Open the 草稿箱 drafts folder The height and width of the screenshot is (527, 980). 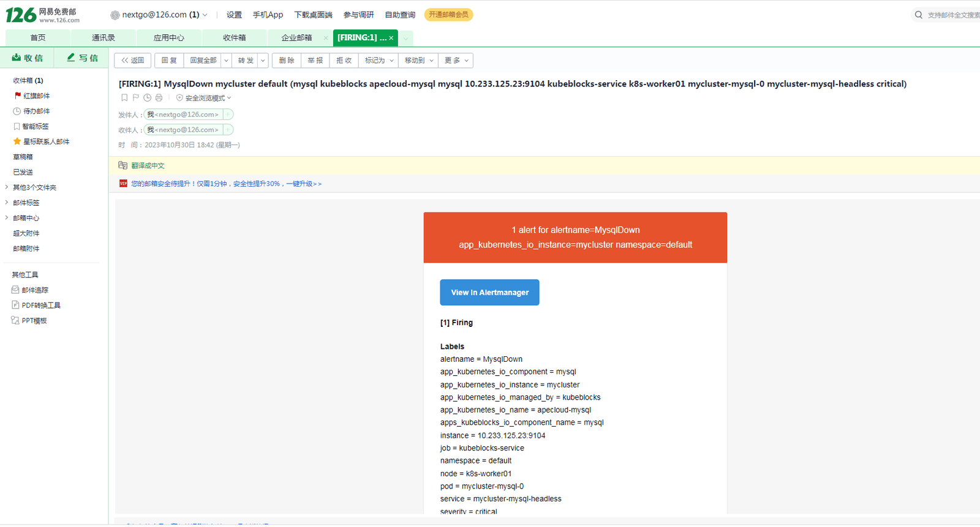coord(23,157)
